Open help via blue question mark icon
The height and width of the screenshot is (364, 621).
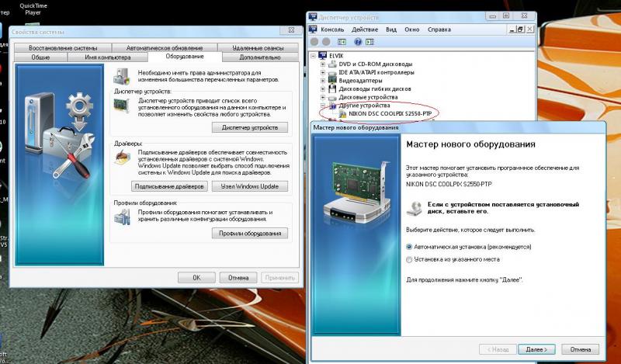click(358, 42)
